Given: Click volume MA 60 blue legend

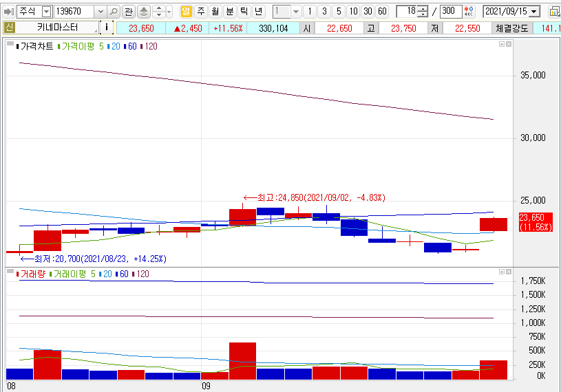Looking at the screenshot, I should [124, 274].
